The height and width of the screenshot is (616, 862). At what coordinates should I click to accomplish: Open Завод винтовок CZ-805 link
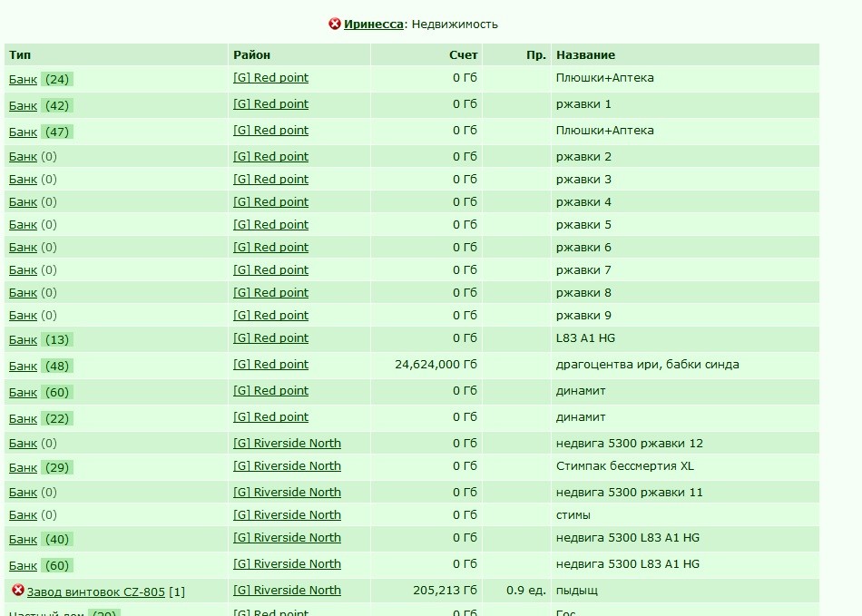coord(95,592)
